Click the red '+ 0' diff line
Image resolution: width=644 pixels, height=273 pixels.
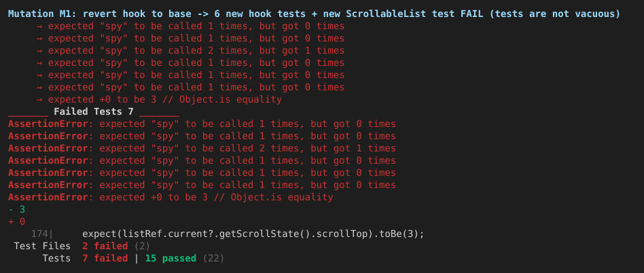17,221
